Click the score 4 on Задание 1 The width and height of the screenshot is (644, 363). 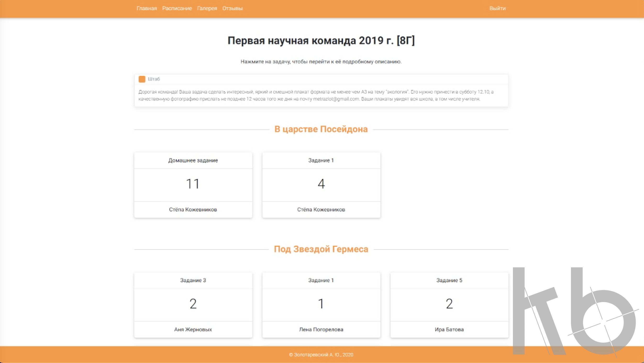(321, 184)
